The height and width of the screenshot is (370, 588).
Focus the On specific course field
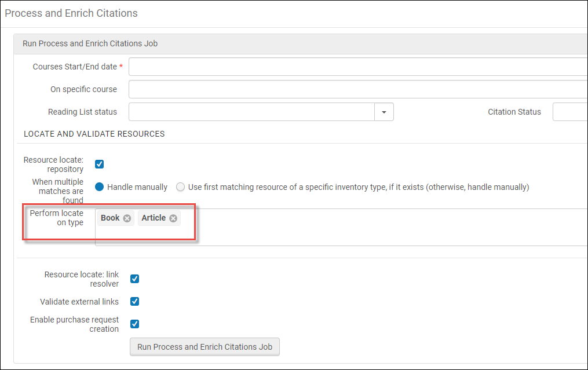tap(357, 90)
